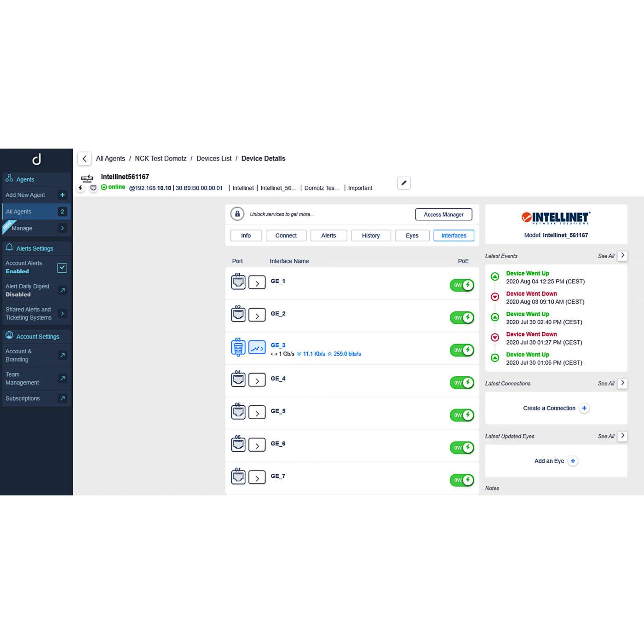Click the Access Manager button
This screenshot has height=644, width=644.
(443, 214)
